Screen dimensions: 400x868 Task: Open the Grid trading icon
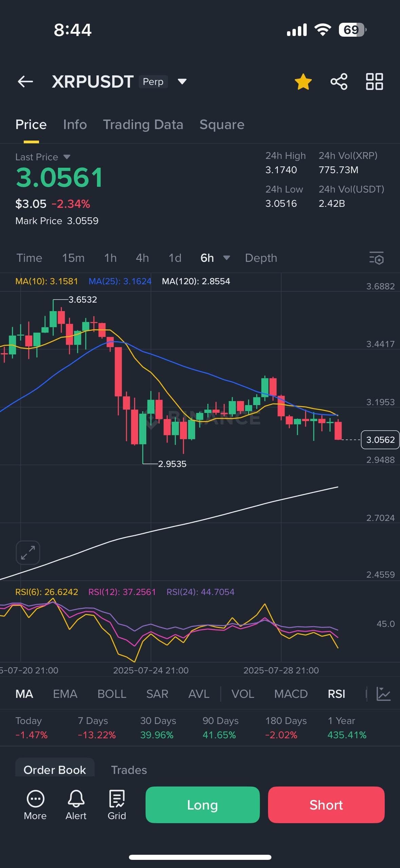[x=117, y=804]
